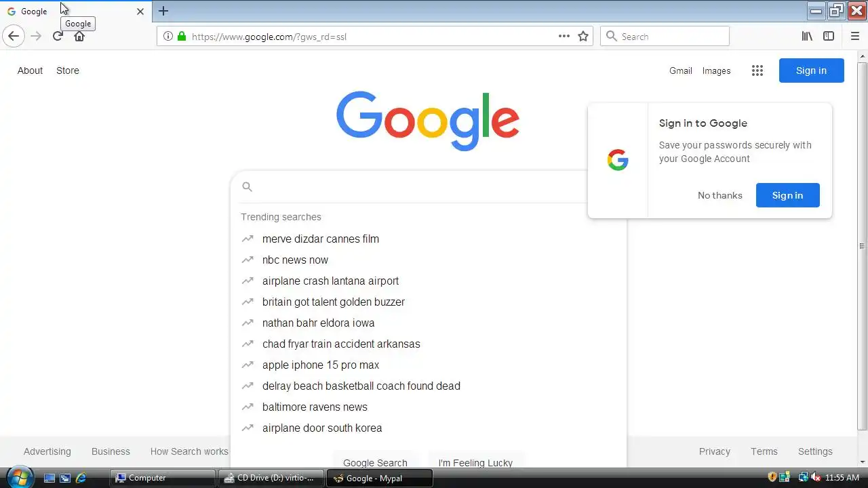
Task: Close the Google tab
Action: (140, 12)
